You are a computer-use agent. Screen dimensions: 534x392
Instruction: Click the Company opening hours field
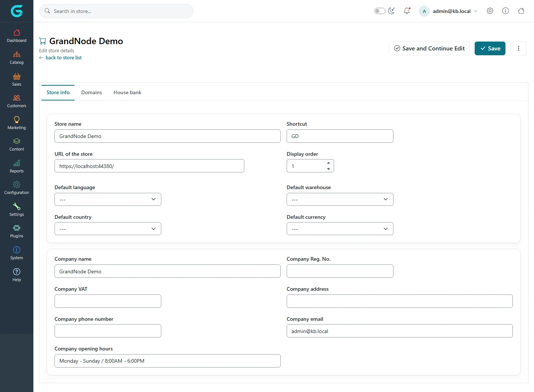168,361
